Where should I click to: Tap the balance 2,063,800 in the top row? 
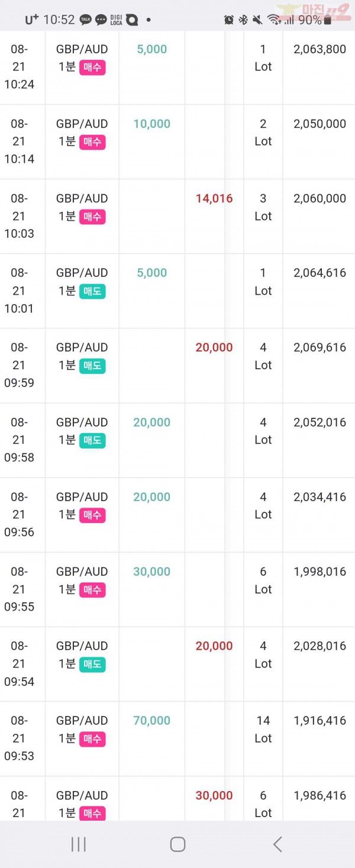(x=320, y=49)
